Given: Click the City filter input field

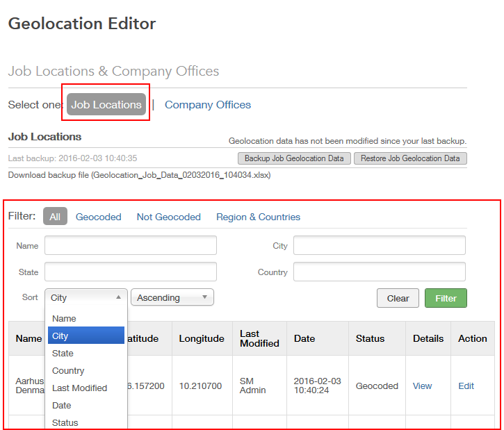Looking at the screenshot, I should tap(379, 245).
